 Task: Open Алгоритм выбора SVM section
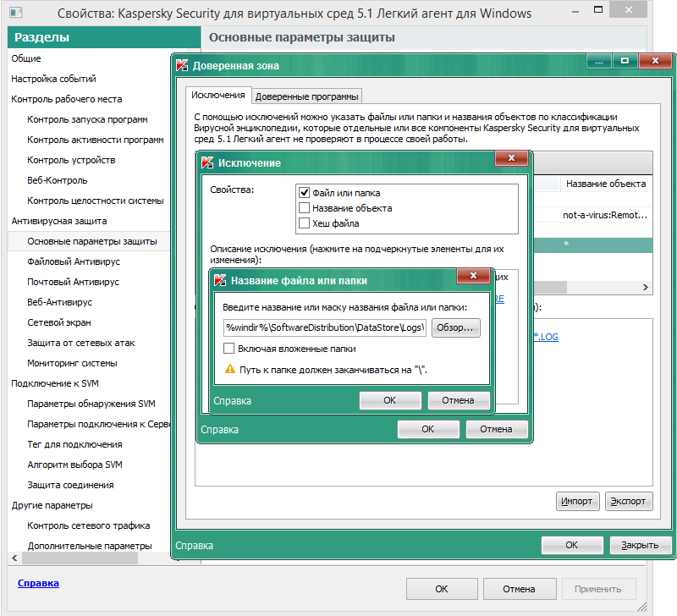click(74, 464)
